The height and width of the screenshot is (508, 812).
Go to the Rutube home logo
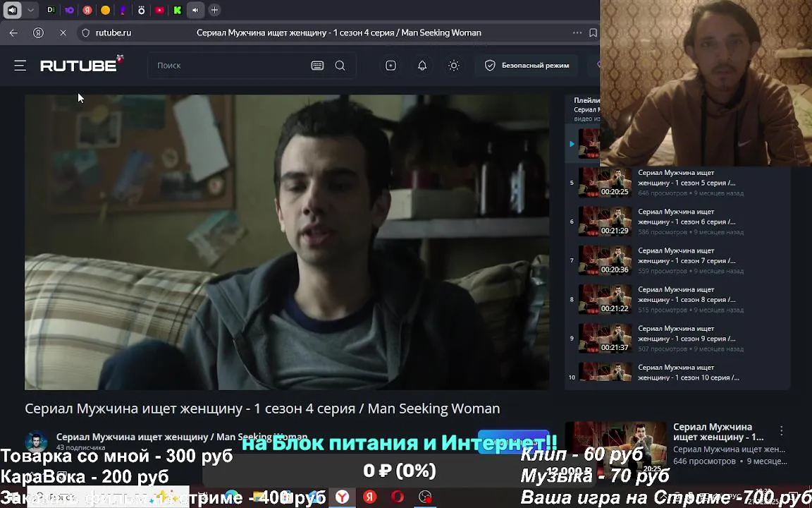[x=82, y=64]
